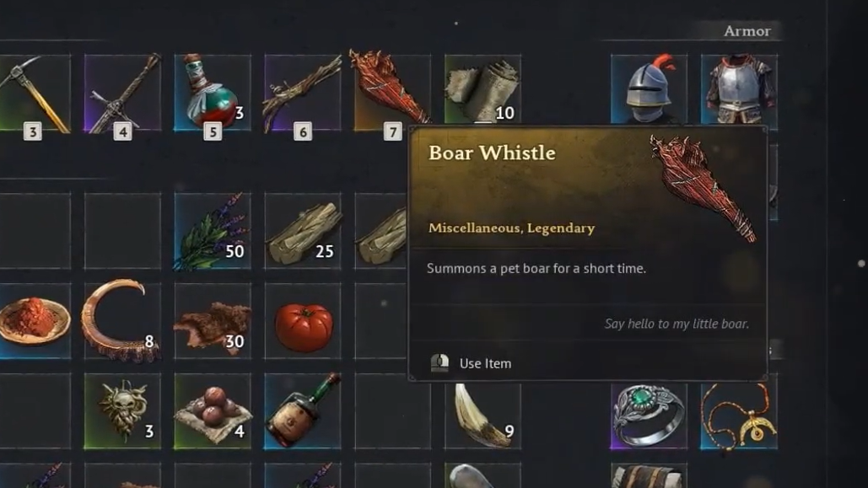Select the pickaxe in hotbar slot 3
The image size is (868, 488).
click(35, 93)
